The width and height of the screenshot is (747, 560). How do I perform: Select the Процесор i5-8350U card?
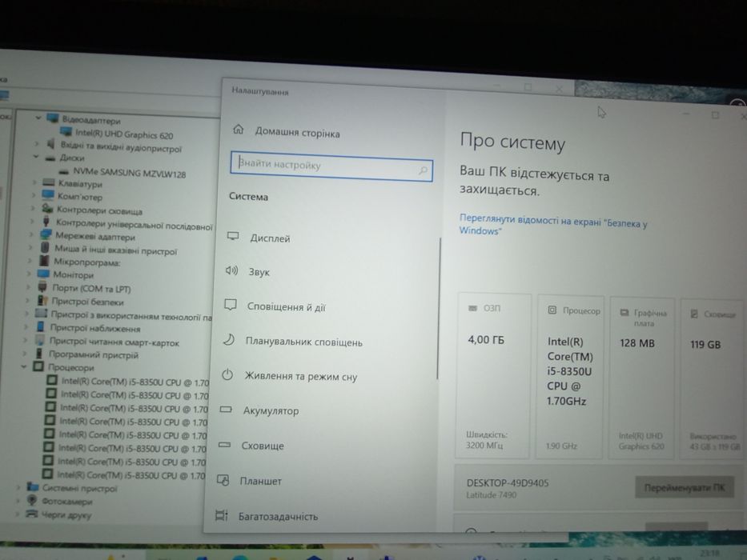570,377
